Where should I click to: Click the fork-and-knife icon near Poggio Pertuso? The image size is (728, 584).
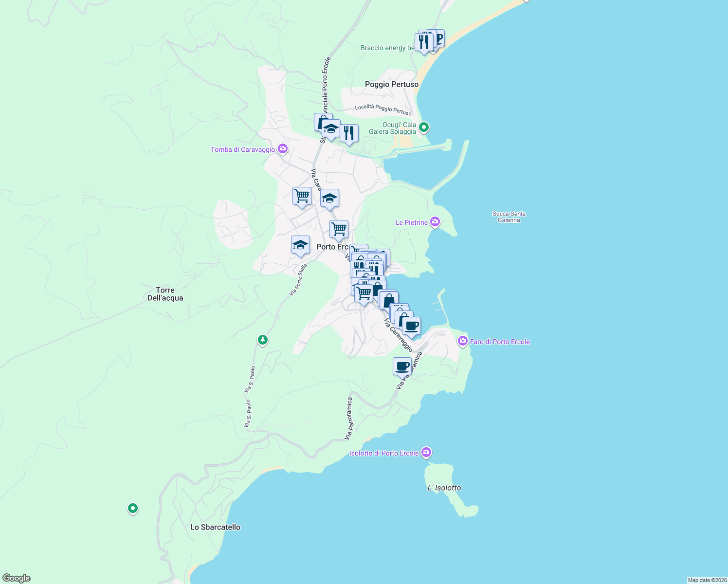(x=349, y=132)
